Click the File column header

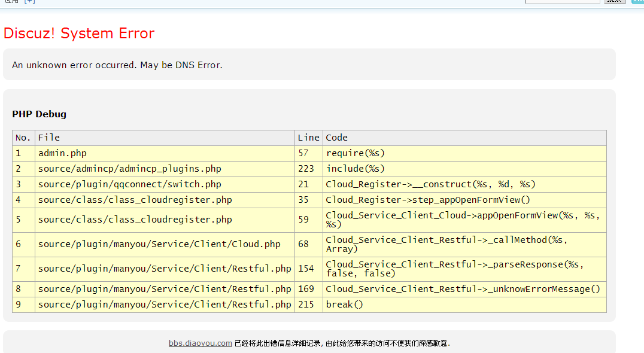pos(49,138)
